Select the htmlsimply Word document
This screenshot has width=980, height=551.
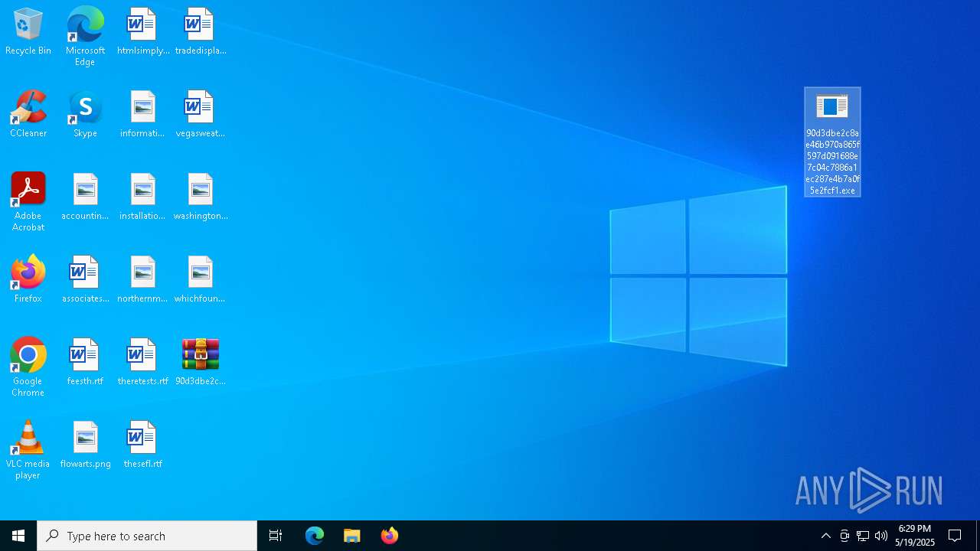tap(142, 32)
